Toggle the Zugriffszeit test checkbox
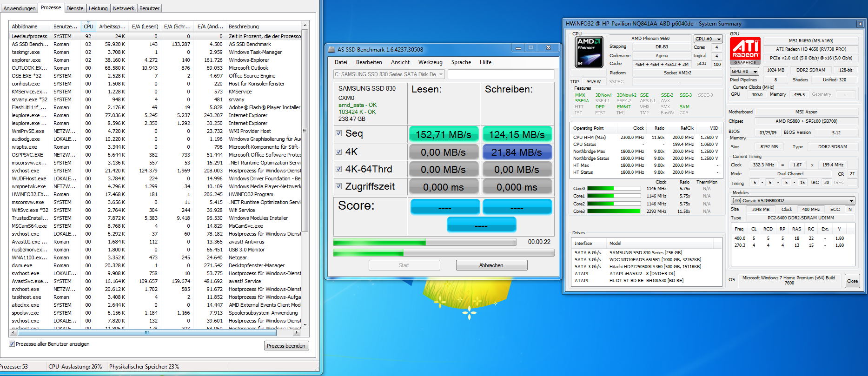Image resolution: width=868 pixels, height=376 pixels. (339, 186)
